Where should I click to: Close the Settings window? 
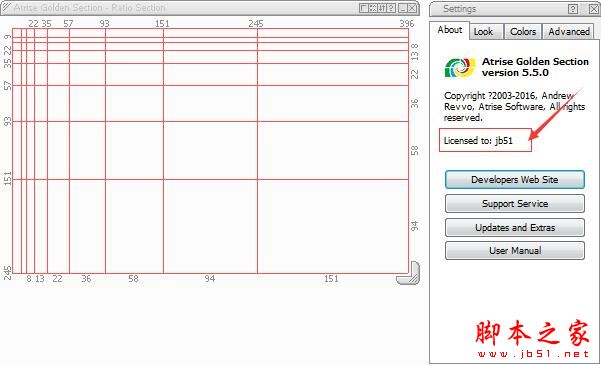pos(594,9)
